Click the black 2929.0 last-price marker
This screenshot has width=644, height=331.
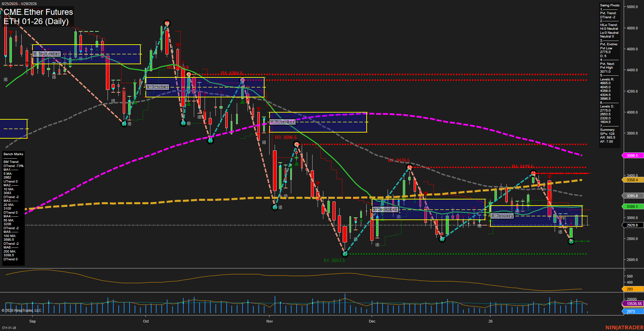coord(632,225)
